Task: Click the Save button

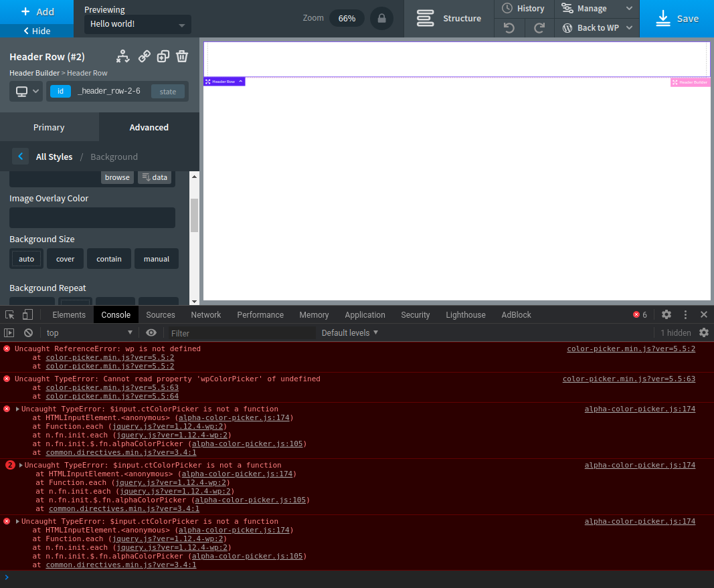Action: [677, 18]
